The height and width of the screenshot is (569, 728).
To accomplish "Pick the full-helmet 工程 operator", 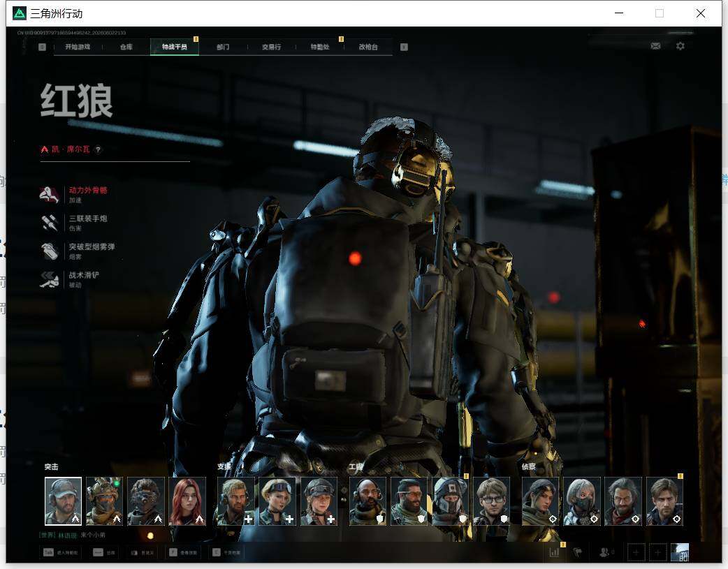I will 451,501.
